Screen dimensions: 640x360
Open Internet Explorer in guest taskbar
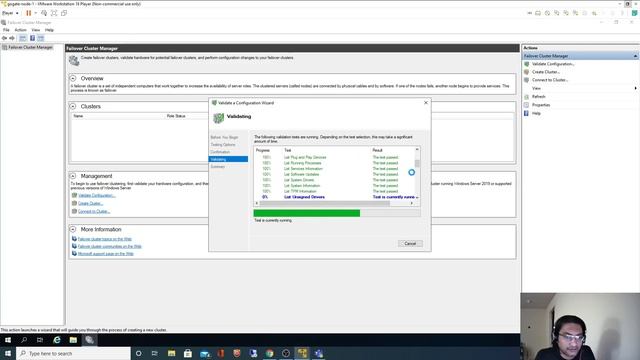point(57,340)
